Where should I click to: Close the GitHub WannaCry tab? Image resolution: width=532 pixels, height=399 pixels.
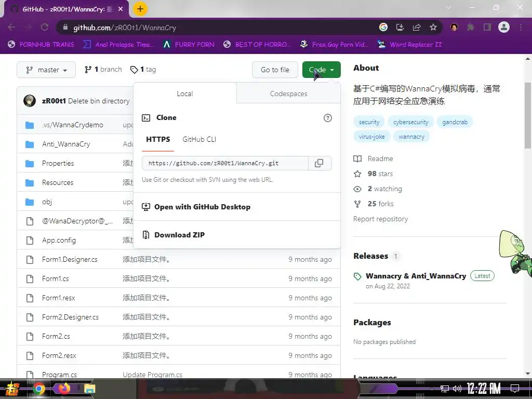click(121, 9)
